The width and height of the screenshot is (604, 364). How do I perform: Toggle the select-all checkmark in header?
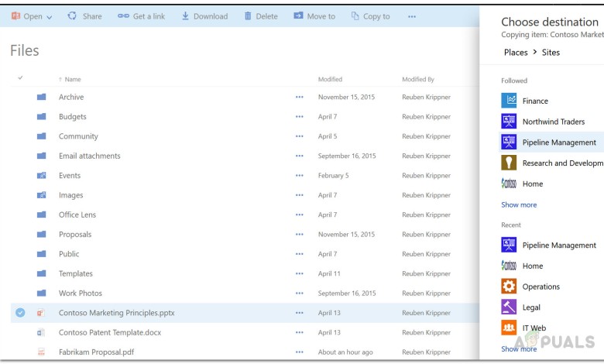point(20,77)
